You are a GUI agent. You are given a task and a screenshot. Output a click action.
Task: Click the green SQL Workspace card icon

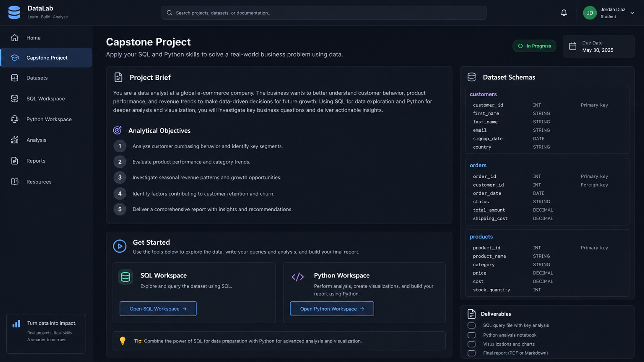click(126, 277)
